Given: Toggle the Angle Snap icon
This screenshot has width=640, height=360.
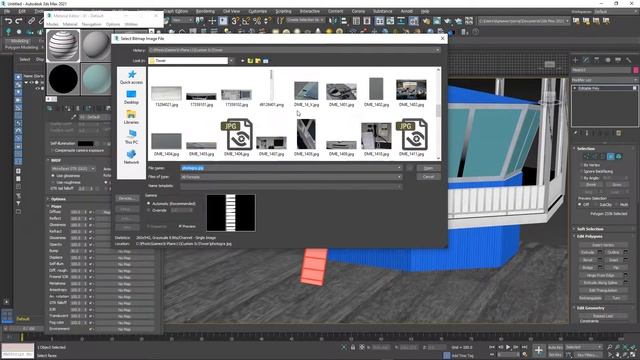Looking at the screenshot, I should (246, 20).
